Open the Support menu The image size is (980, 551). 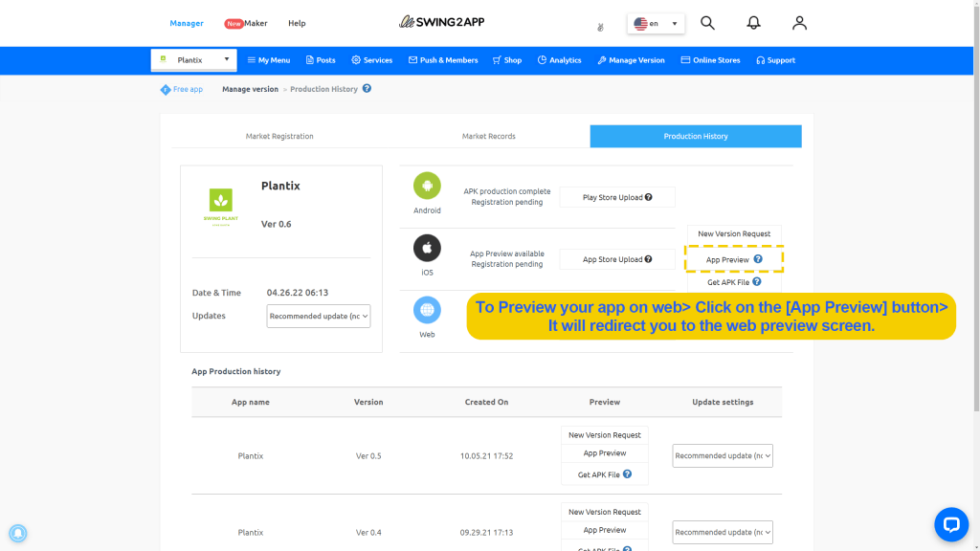click(x=775, y=60)
